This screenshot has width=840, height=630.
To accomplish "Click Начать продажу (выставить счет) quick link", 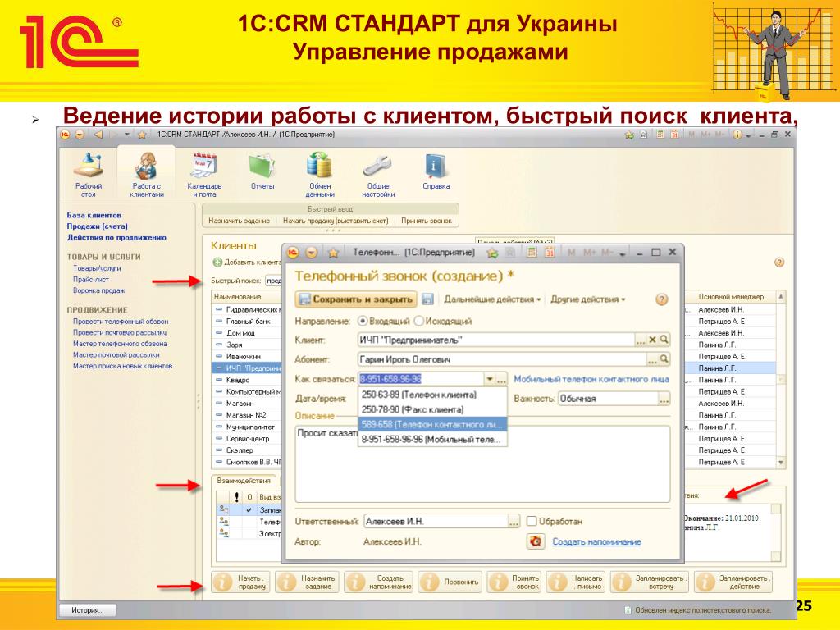I will tap(336, 221).
